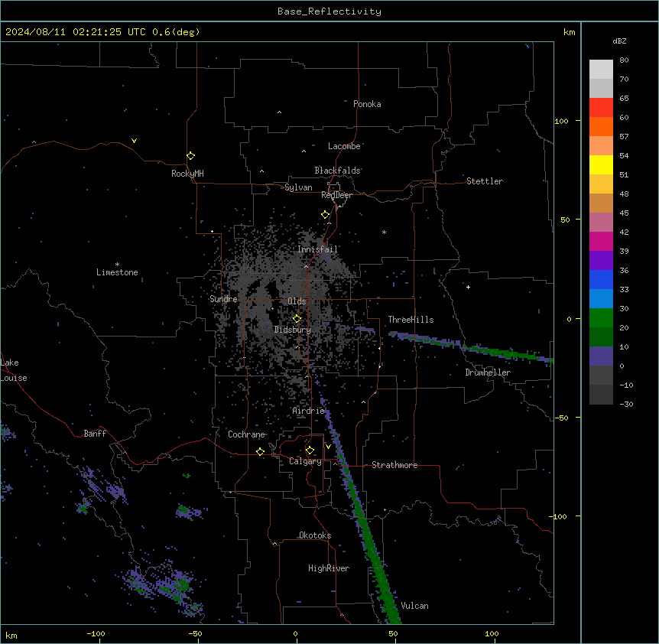Viewport: 659px width, 644px height.
Task: Click the Limestone label
Action: pyautogui.click(x=117, y=272)
